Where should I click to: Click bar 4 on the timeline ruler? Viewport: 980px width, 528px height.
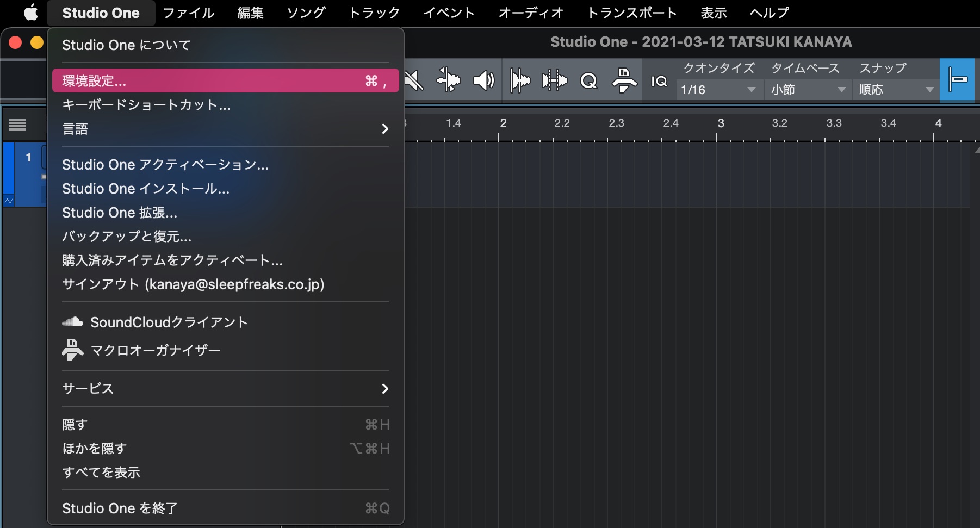pyautogui.click(x=938, y=123)
